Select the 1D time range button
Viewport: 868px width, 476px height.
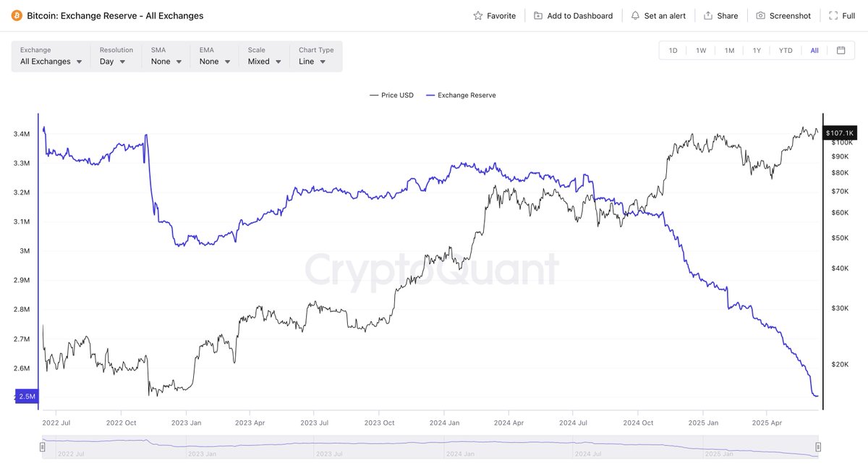tap(673, 50)
